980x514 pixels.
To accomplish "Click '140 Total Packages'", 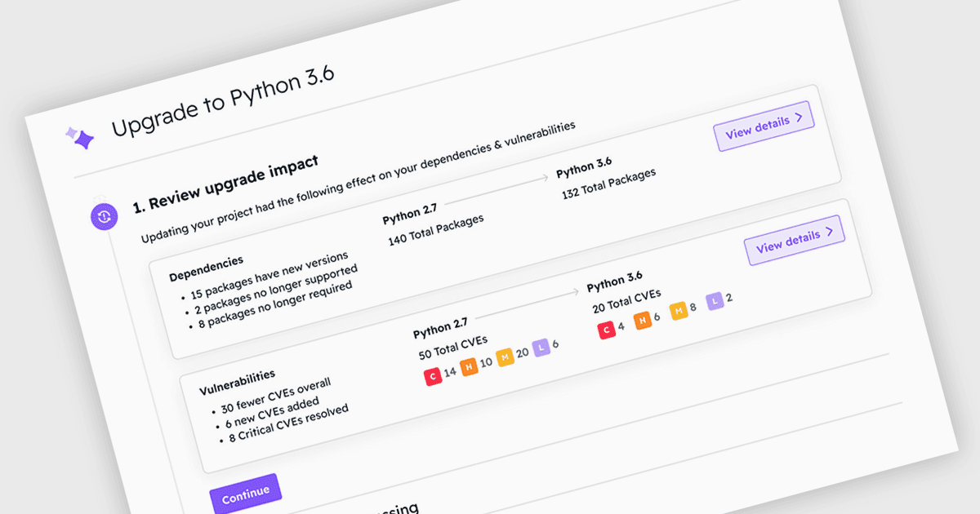I will [436, 230].
